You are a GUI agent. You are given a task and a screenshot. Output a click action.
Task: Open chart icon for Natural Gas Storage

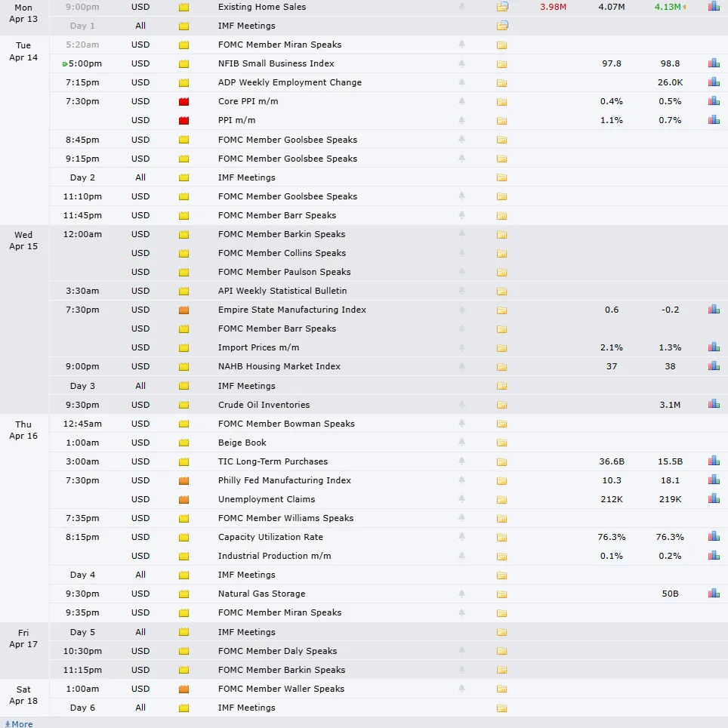pos(714,594)
